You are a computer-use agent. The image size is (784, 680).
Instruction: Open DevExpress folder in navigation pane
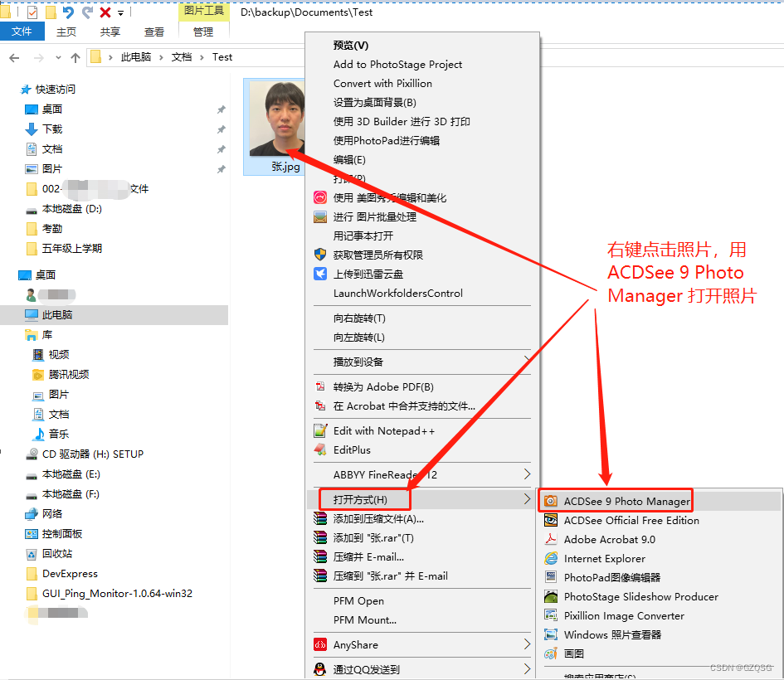[70, 574]
